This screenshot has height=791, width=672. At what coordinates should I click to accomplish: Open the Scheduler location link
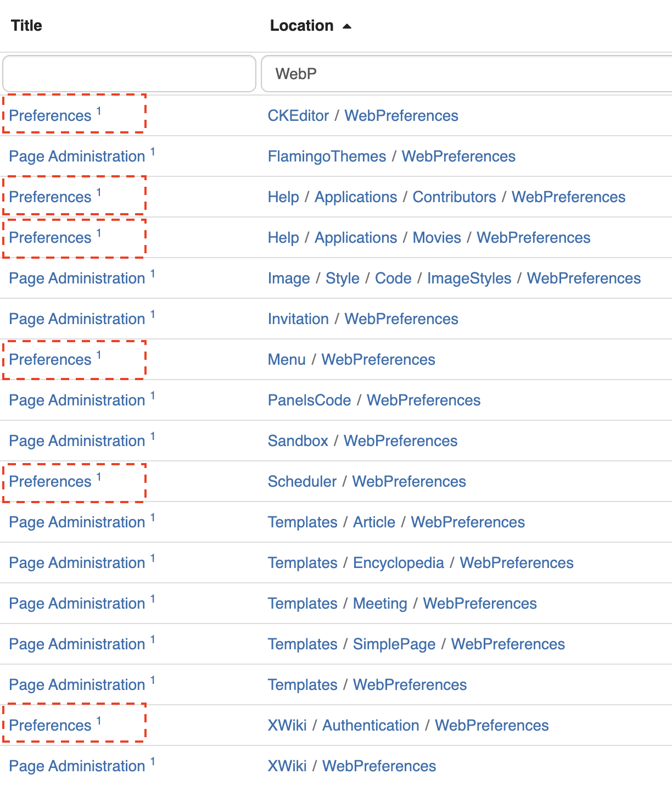[x=302, y=482]
